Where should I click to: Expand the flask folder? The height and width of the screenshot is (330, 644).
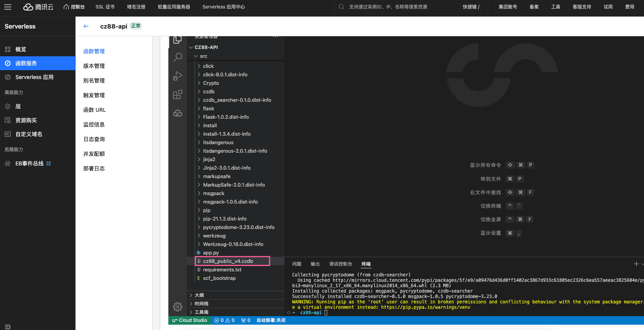[x=209, y=109]
